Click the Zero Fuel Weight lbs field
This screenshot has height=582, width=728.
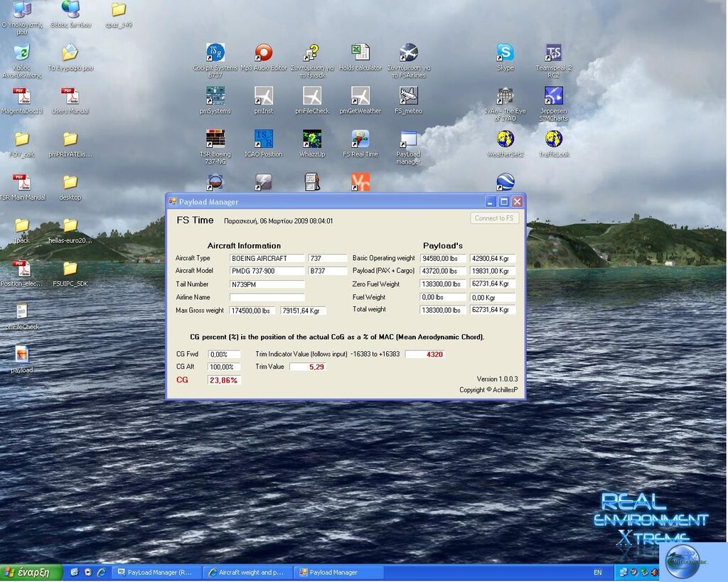443,284
